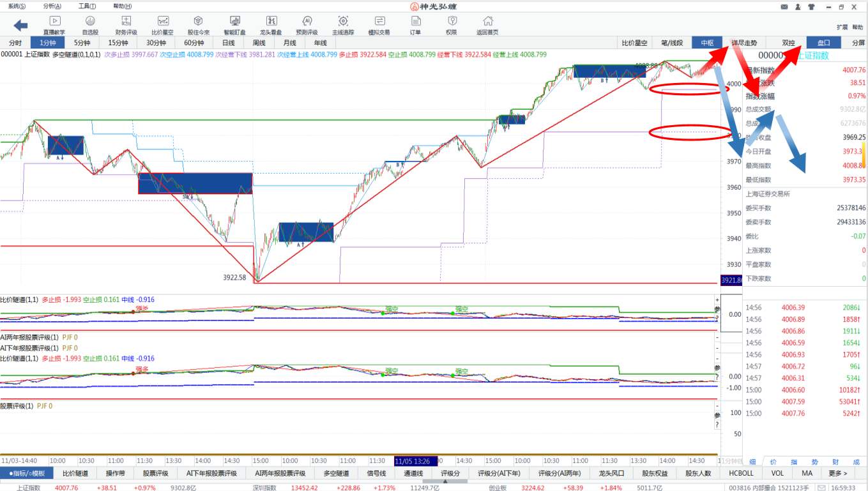
Task: Toggle the 中枢 display button
Action: tap(707, 43)
